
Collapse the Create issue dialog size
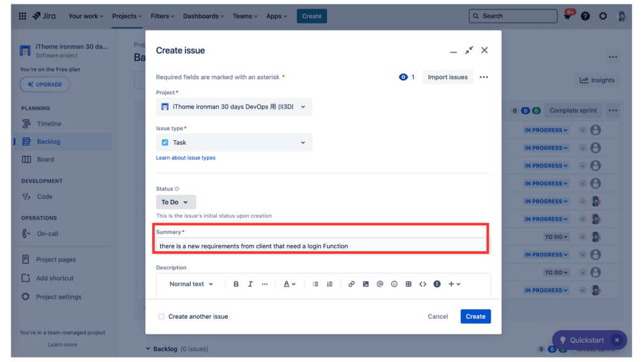coord(469,50)
